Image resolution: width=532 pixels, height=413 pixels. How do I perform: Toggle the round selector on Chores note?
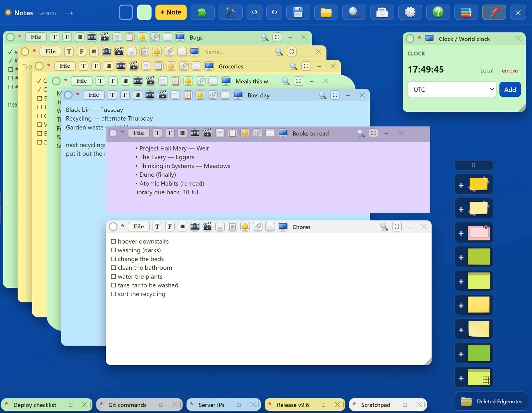point(113,227)
